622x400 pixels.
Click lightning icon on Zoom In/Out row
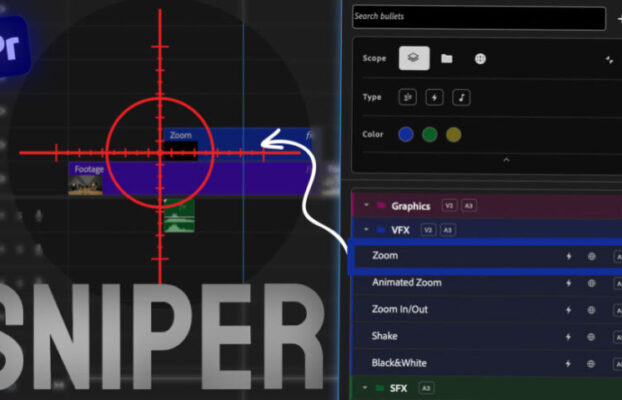(x=568, y=310)
